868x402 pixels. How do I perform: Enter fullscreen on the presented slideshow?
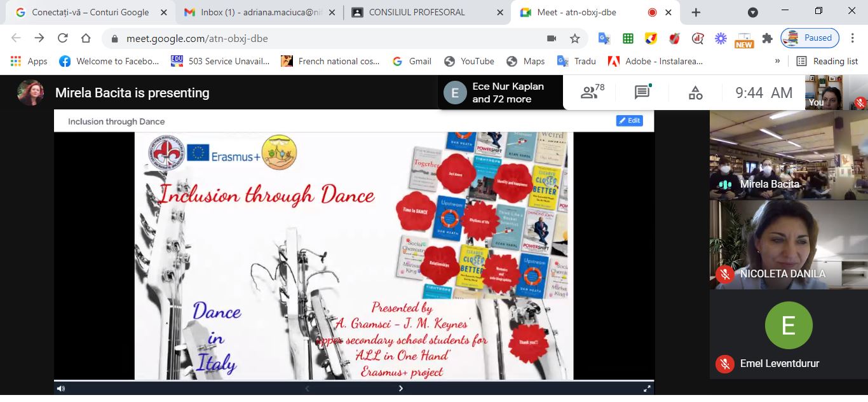pyautogui.click(x=647, y=388)
